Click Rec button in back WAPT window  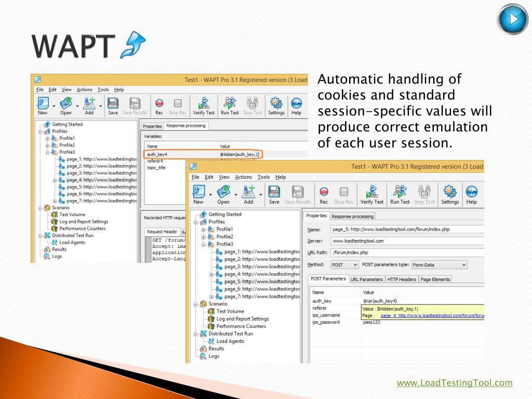point(159,106)
